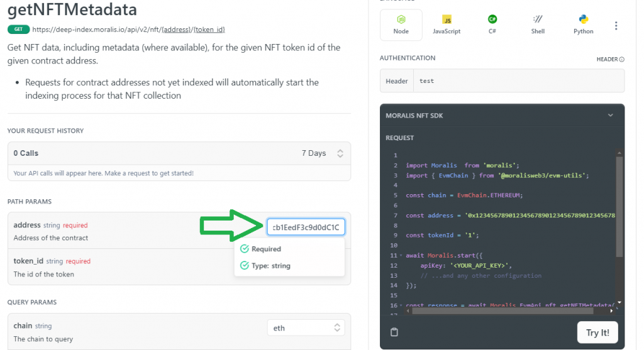This screenshot has height=350, width=644.
Task: Click the 'Type: string' validation item
Action: (270, 266)
